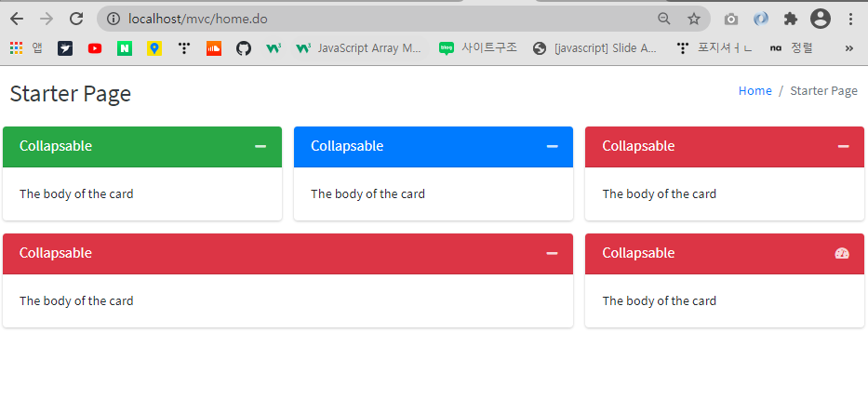868x413 pixels.
Task: Open the camera screenshot extension
Action: [x=731, y=20]
